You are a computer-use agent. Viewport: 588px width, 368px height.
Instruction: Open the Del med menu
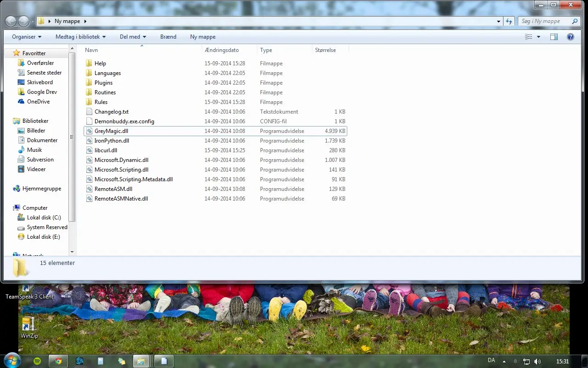[x=133, y=37]
